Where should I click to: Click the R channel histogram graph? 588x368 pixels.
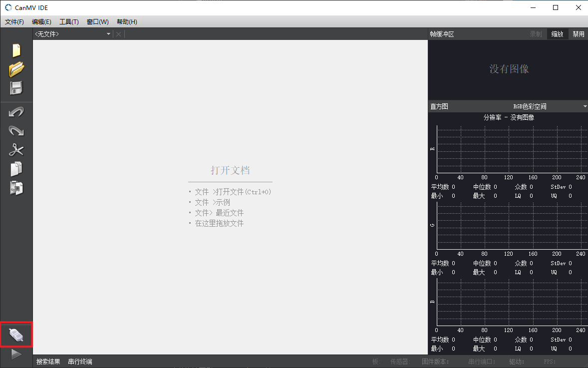pos(512,149)
